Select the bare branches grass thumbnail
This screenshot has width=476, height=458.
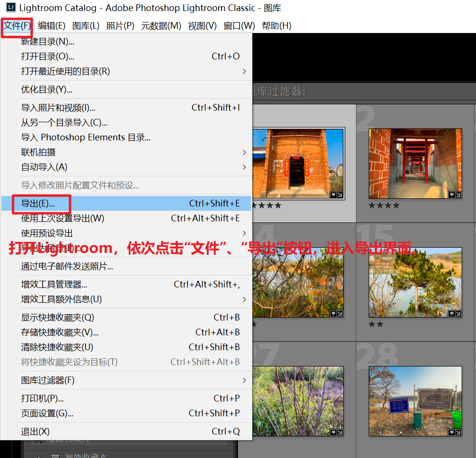click(x=298, y=401)
